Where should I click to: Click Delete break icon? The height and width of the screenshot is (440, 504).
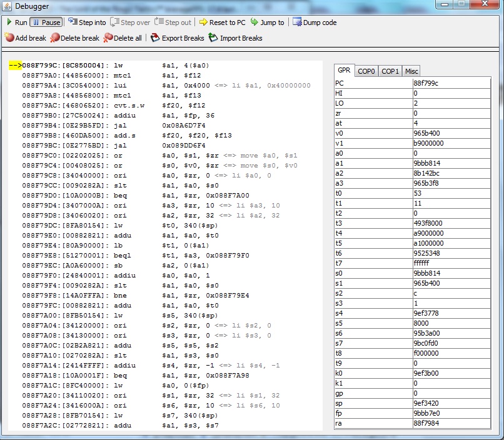tap(55, 38)
